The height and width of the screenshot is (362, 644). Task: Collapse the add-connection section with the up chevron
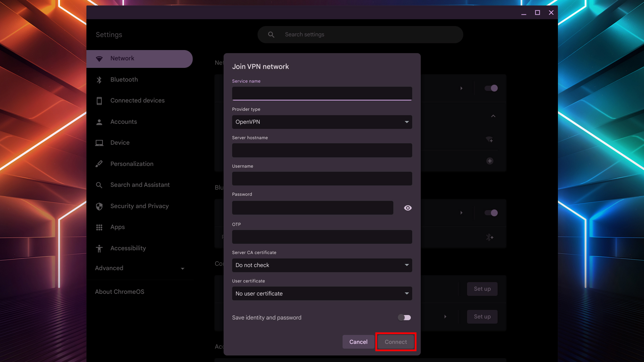point(493,116)
